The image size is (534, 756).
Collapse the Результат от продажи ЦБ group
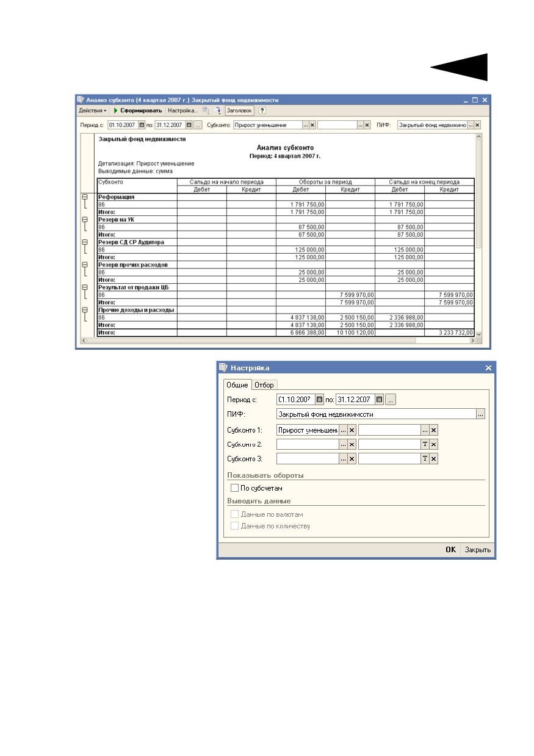(x=85, y=287)
